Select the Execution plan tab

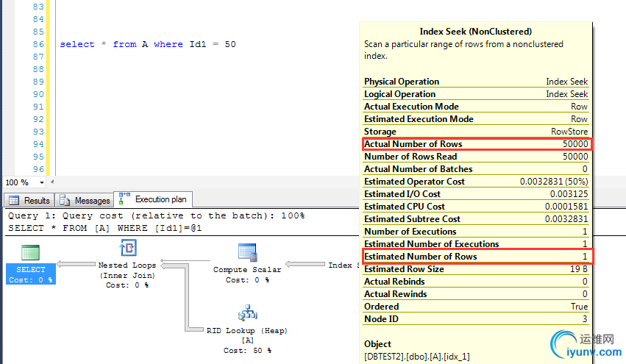pos(153,199)
